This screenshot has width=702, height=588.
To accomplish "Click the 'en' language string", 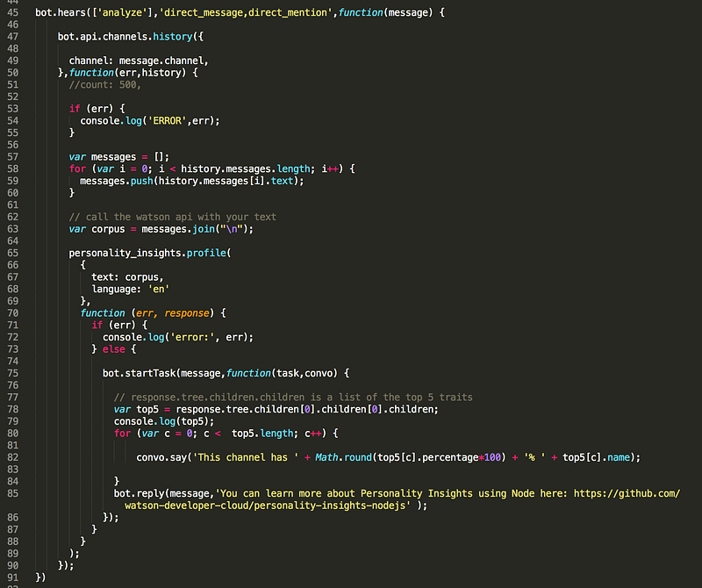I will click(159, 290).
